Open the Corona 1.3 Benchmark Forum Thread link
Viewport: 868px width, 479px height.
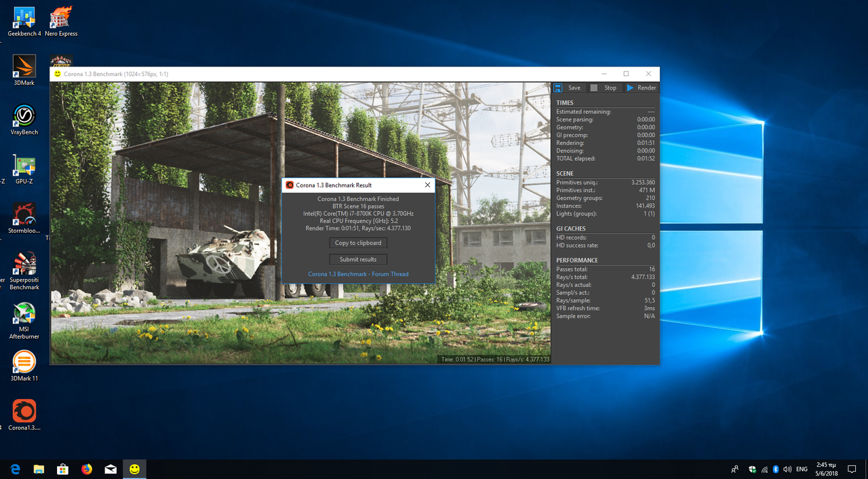click(358, 274)
